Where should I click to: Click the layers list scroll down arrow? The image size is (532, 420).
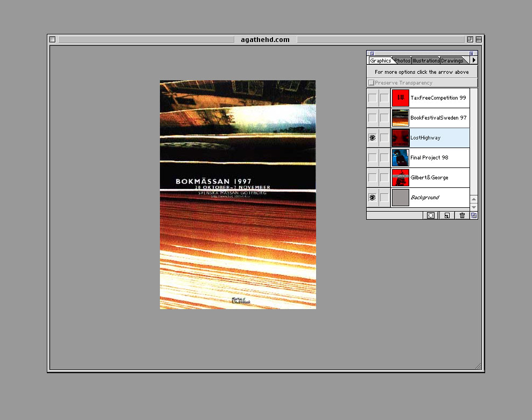pyautogui.click(x=474, y=207)
